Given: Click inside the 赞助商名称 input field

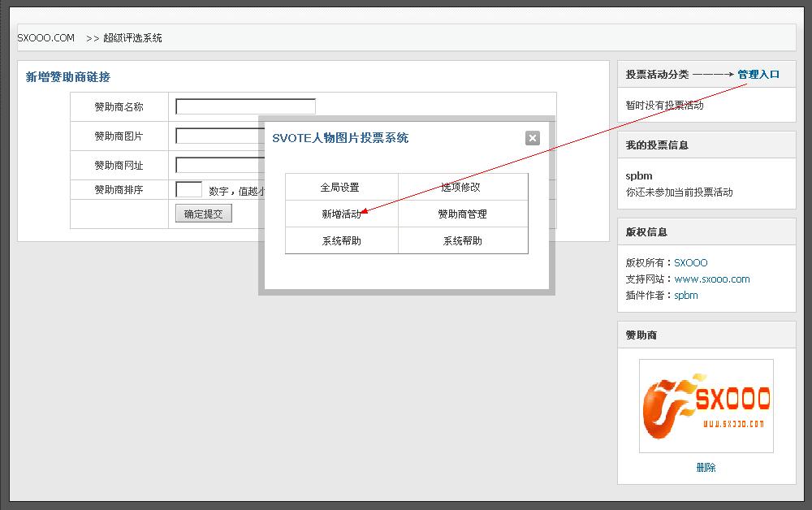Looking at the screenshot, I should point(244,106).
